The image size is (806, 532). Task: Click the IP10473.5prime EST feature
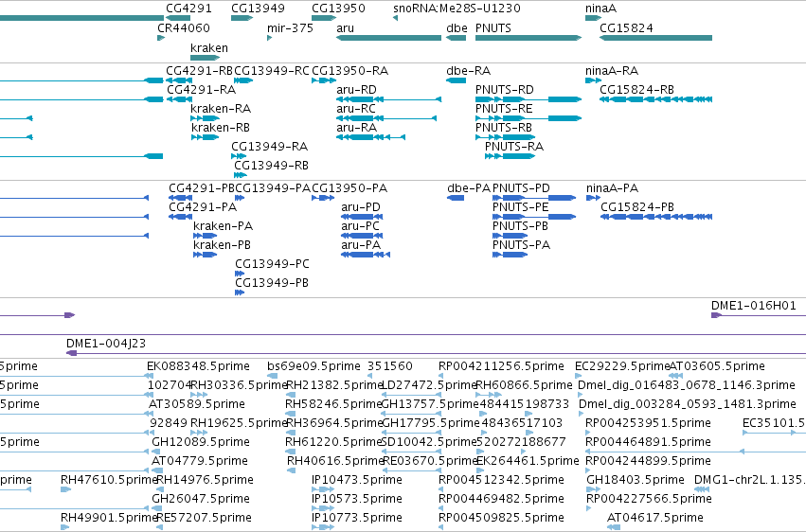tap(323, 489)
